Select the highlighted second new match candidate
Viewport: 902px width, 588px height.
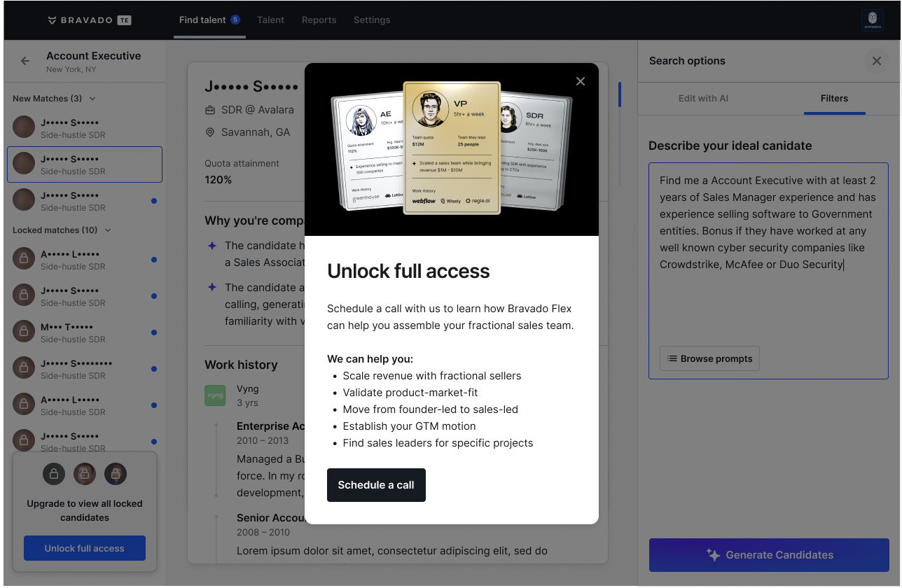coord(85,164)
